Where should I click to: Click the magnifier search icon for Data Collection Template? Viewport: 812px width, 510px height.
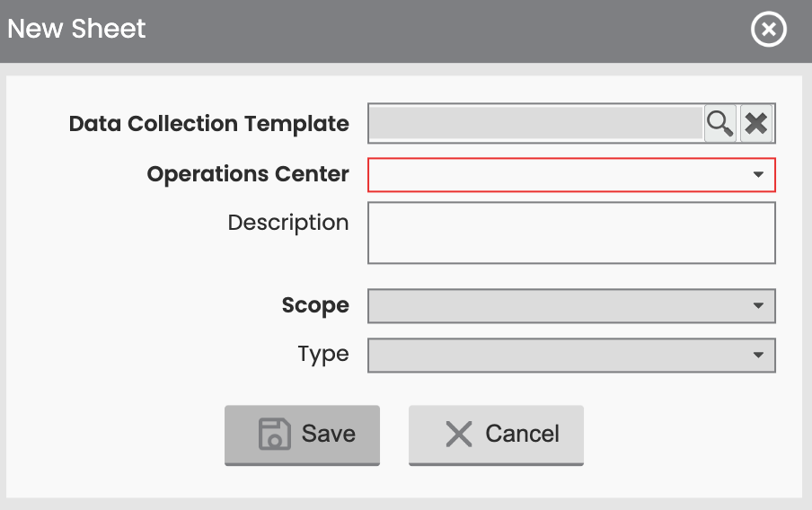(x=719, y=123)
